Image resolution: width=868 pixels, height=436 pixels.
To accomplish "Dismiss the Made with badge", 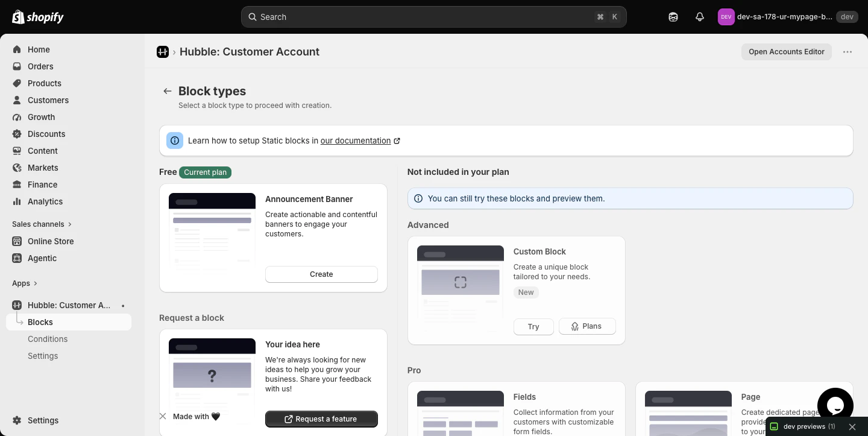I will point(163,416).
